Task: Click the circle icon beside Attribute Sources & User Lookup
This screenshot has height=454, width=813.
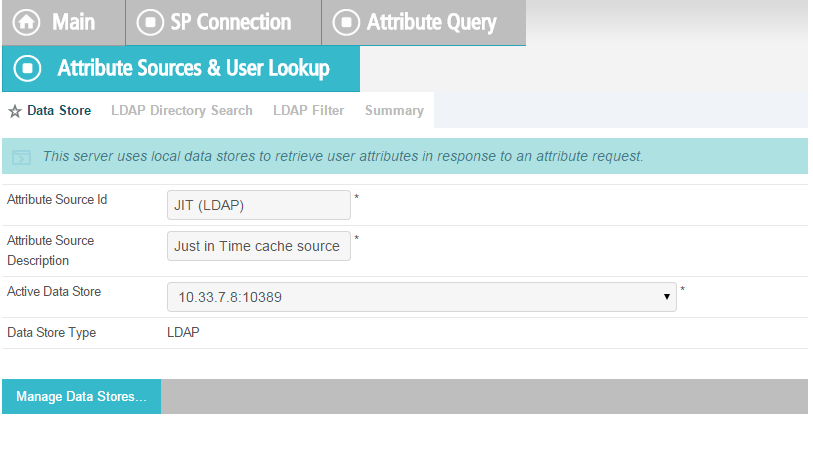Action: click(27, 68)
